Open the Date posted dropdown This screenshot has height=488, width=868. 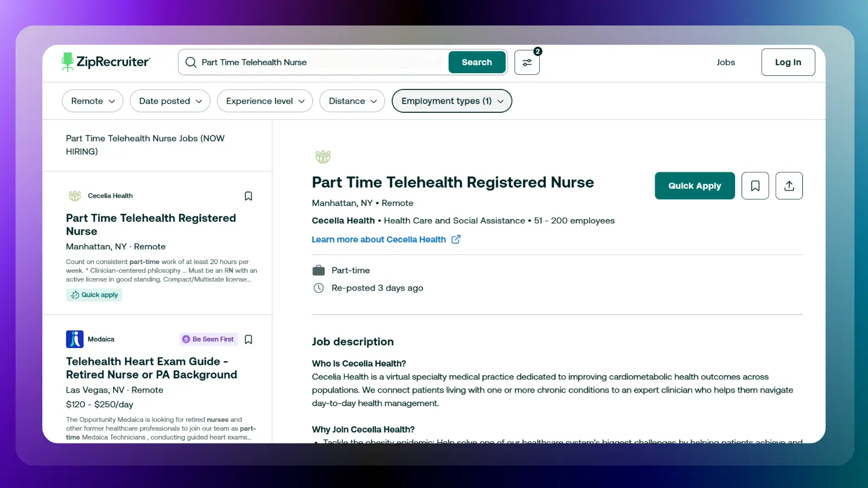coord(170,101)
